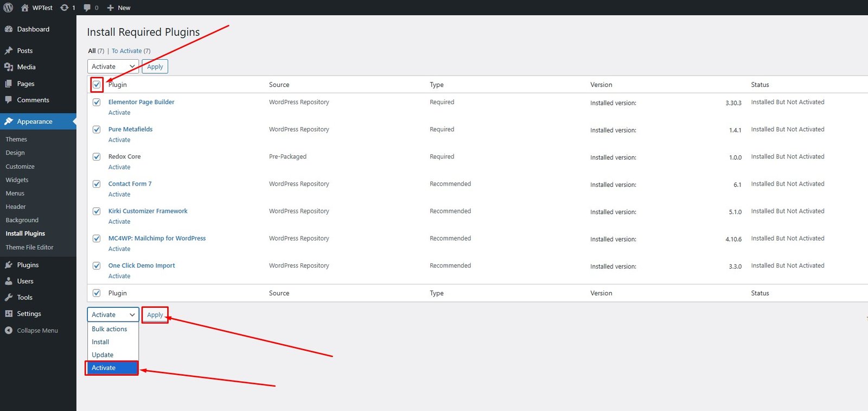
Task: Sort by Plugin column header
Action: pos(117,85)
